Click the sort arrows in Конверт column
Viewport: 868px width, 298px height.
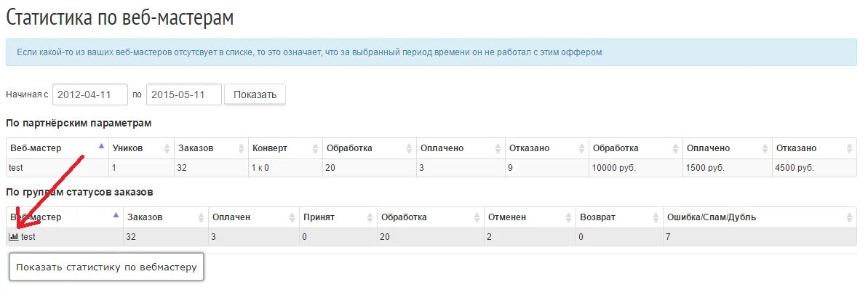point(316,148)
